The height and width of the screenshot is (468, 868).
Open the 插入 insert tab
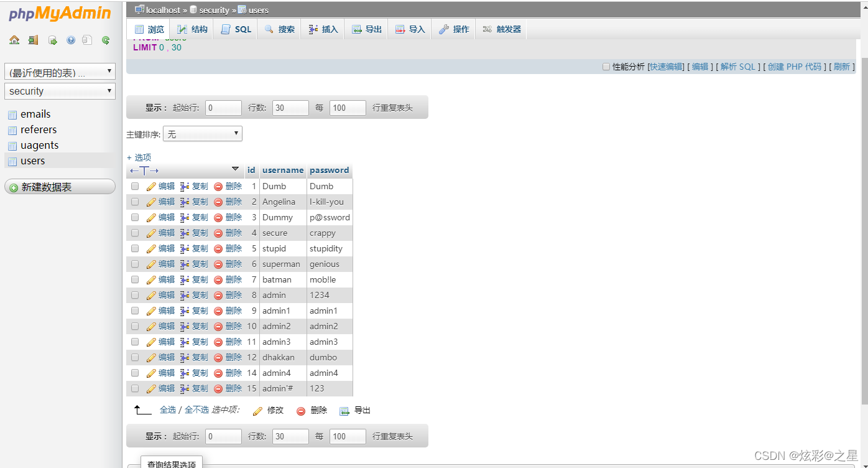click(323, 29)
